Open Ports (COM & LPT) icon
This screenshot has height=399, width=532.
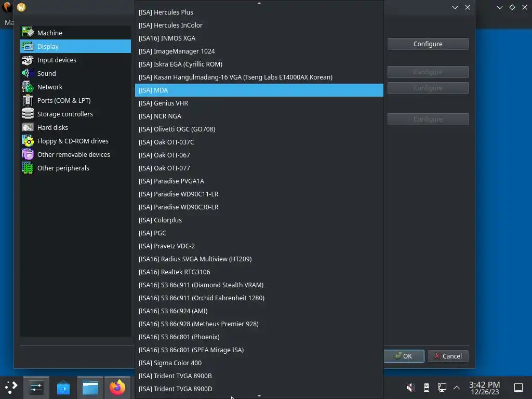pos(28,100)
